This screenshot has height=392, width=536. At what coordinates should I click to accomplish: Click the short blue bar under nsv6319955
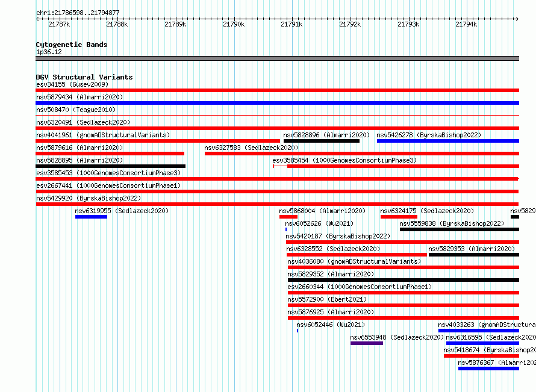pos(92,217)
